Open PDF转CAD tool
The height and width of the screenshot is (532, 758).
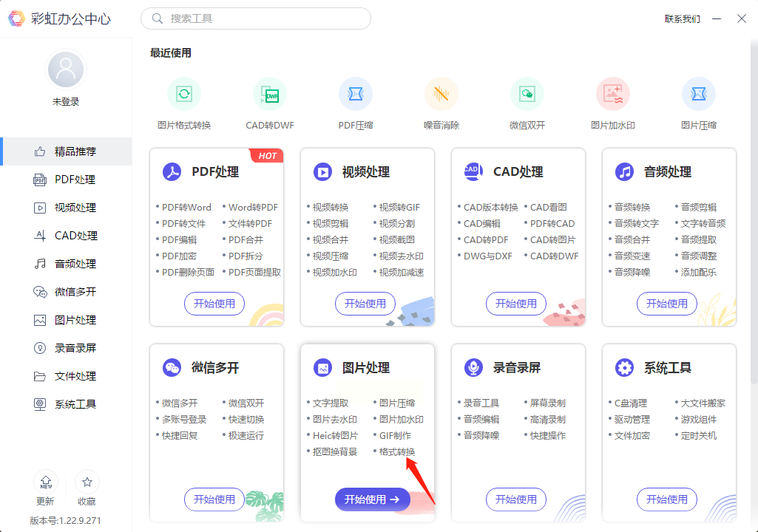[552, 224]
